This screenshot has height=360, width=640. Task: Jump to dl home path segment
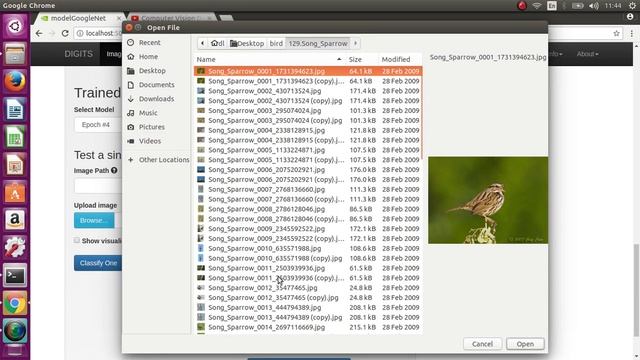click(x=218, y=43)
